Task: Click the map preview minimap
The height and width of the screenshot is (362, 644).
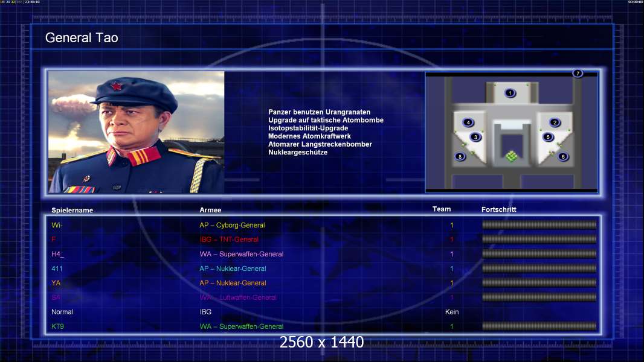Action: tap(511, 132)
